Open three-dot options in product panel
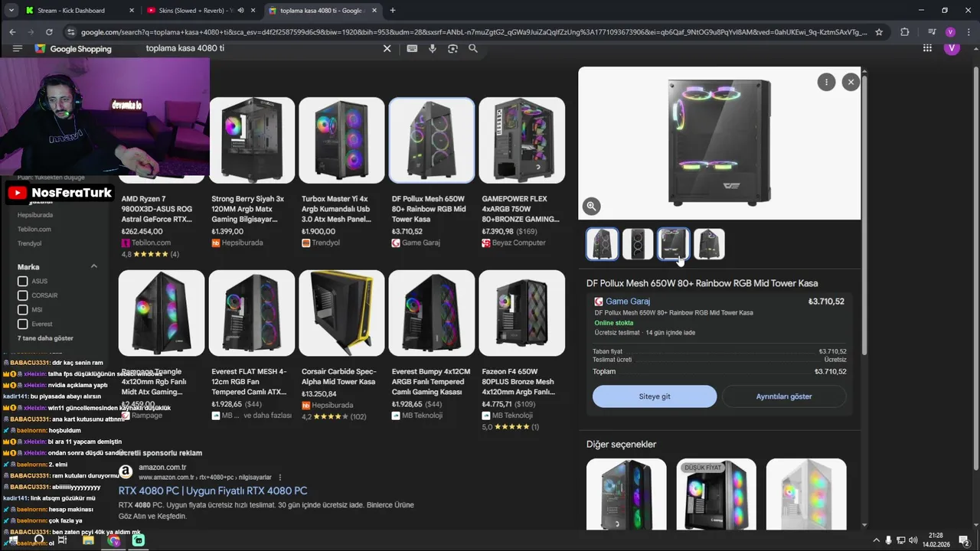Image resolution: width=980 pixels, height=551 pixels. tap(826, 82)
